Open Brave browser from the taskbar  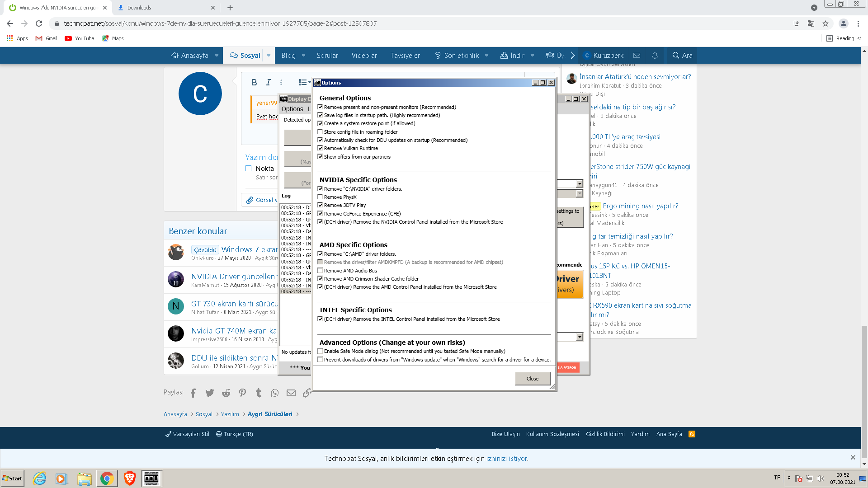pyautogui.click(x=130, y=478)
